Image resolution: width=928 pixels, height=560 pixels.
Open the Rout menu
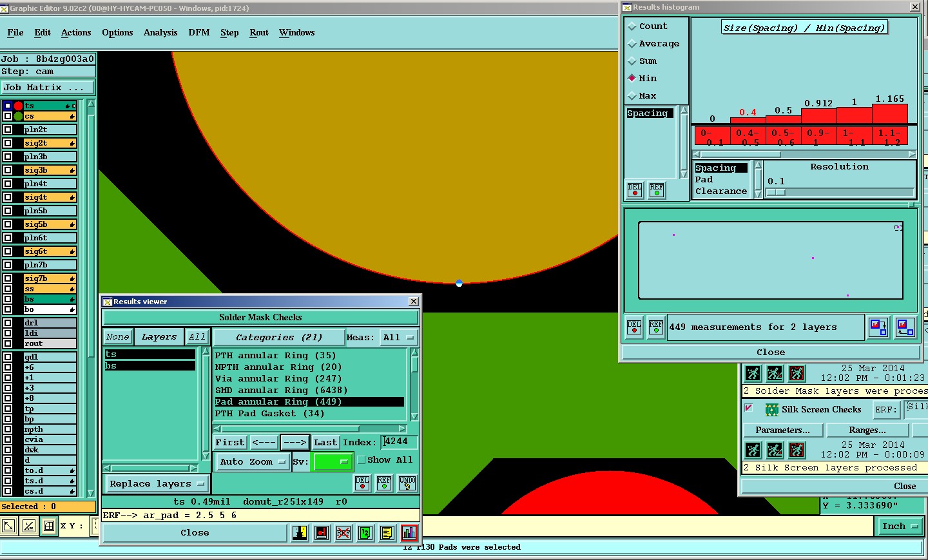[x=259, y=32]
